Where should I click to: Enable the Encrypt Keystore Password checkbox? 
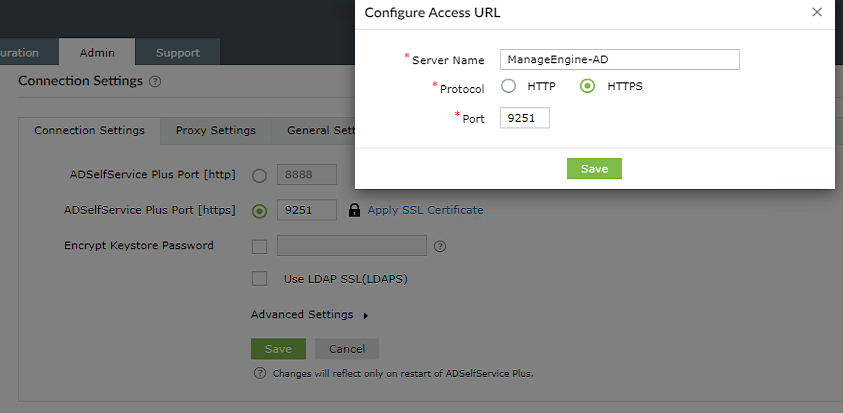[260, 246]
